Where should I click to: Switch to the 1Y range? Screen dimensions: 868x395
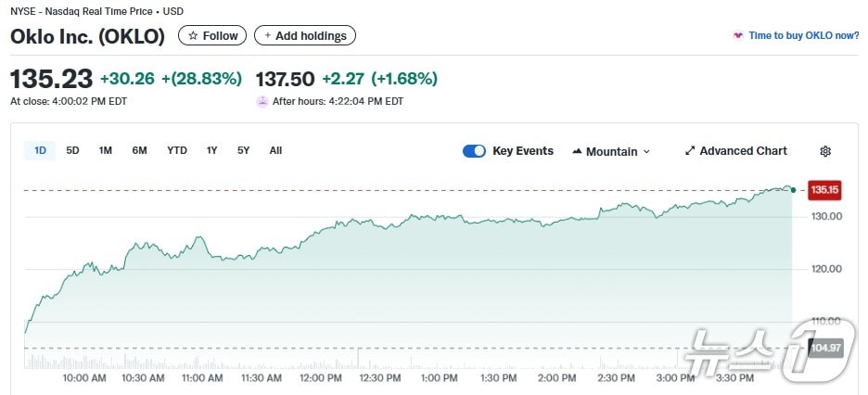(212, 150)
